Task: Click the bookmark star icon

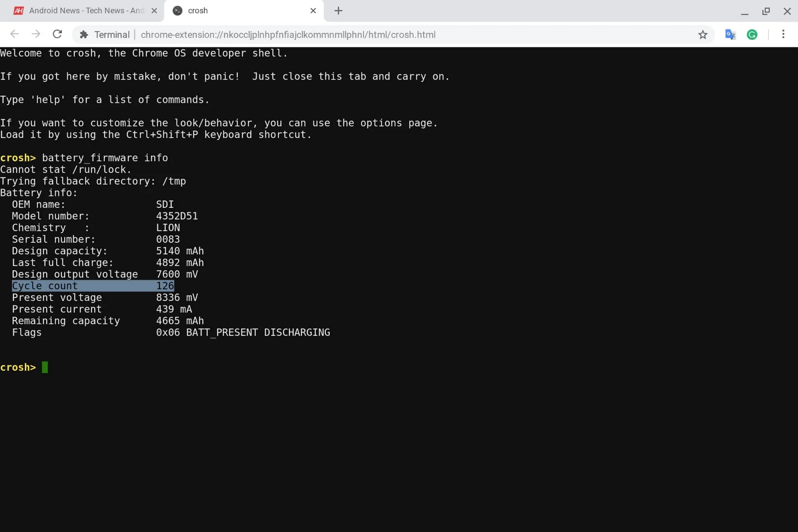Action: 703,34
